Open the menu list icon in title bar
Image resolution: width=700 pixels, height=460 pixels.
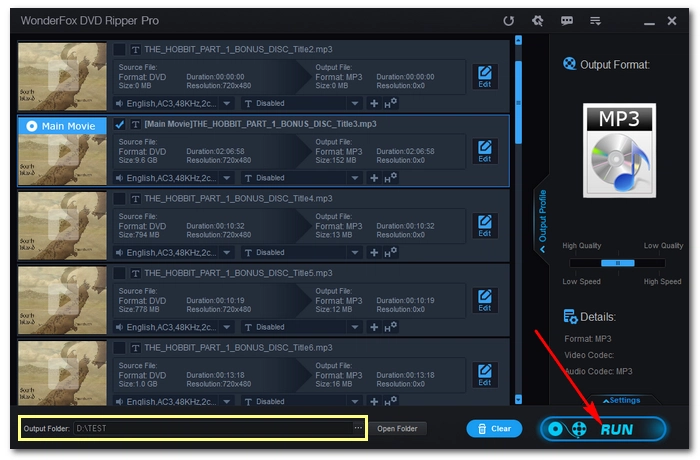click(x=595, y=21)
